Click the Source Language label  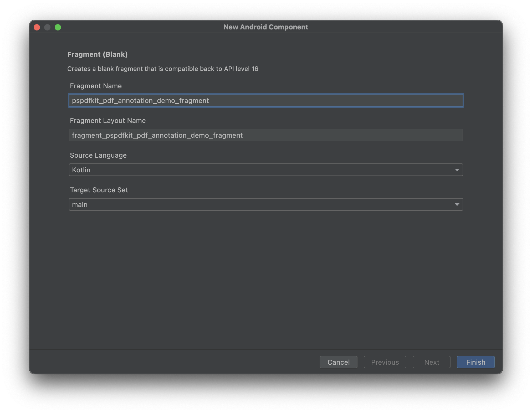(98, 155)
